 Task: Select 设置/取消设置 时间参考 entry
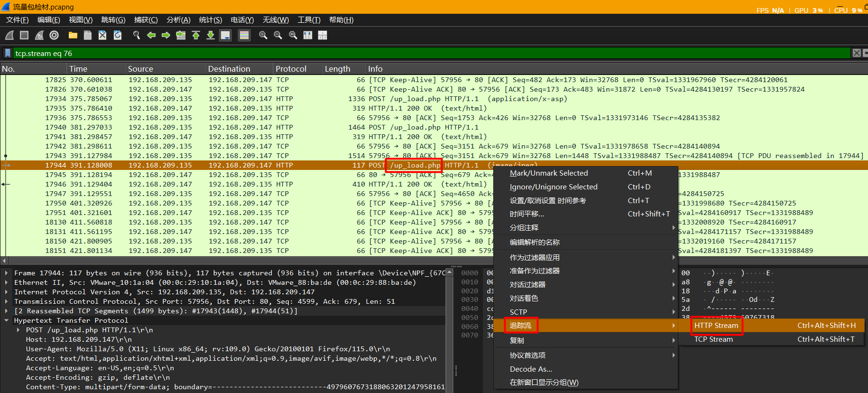pos(586,201)
